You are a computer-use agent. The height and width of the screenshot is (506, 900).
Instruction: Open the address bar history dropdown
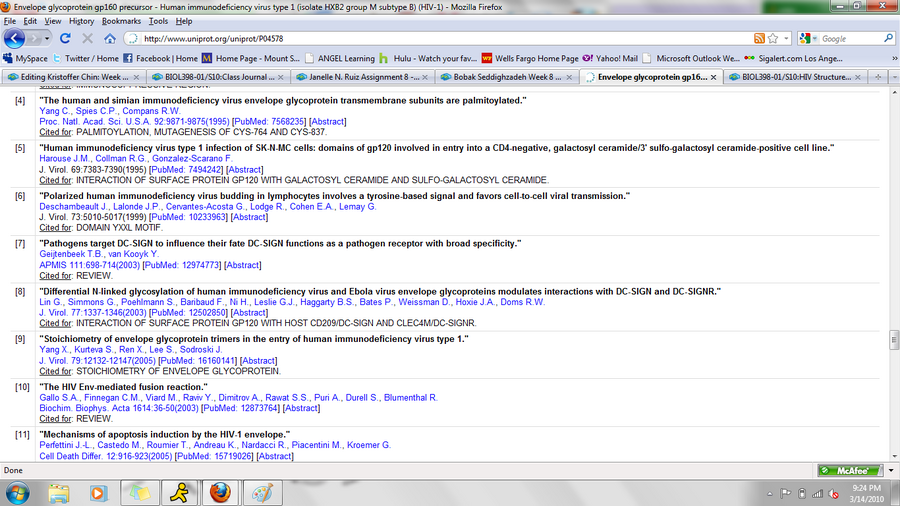click(787, 38)
